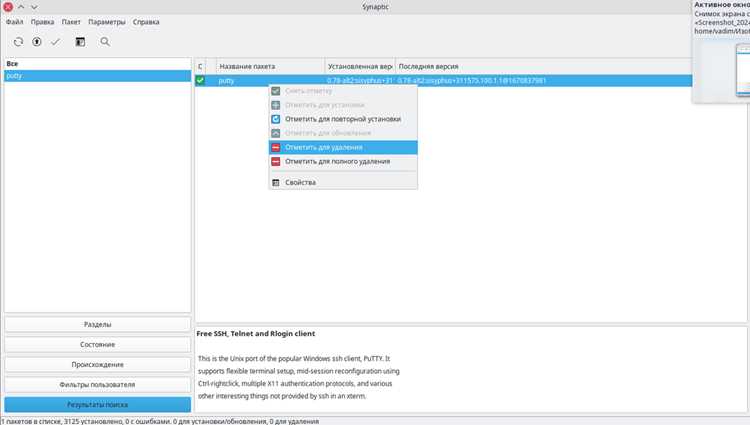Choose Отметить для удаления in the context menu
The width and height of the screenshot is (750, 425).
343,147
